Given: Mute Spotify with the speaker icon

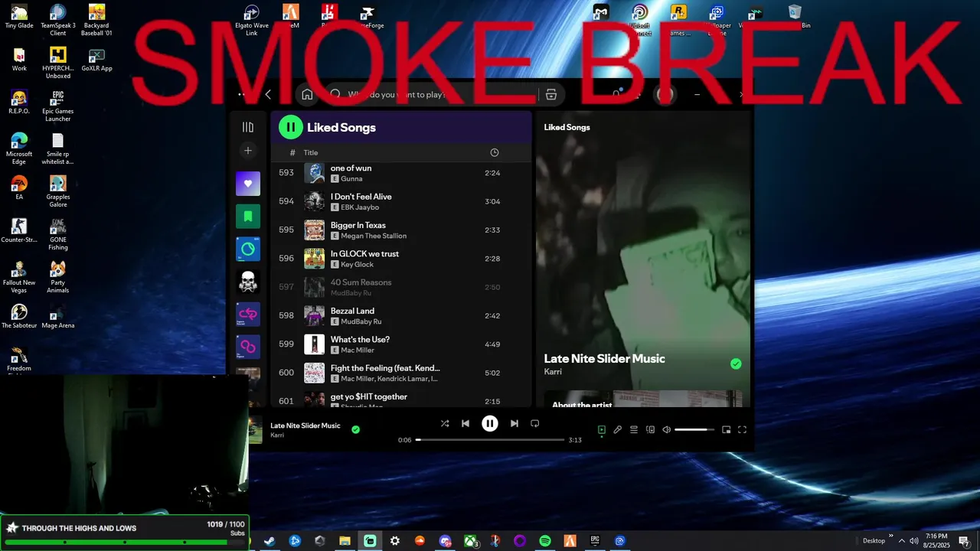Looking at the screenshot, I should click(666, 430).
